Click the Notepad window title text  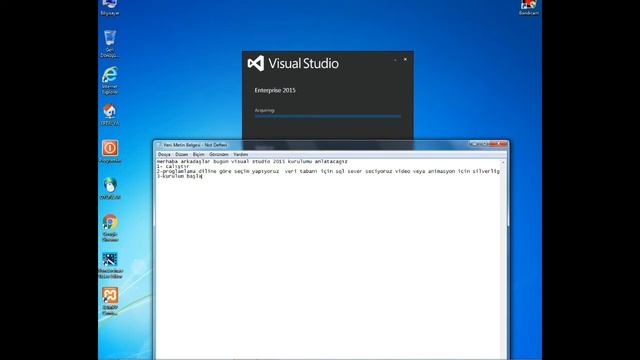pyautogui.click(x=195, y=145)
